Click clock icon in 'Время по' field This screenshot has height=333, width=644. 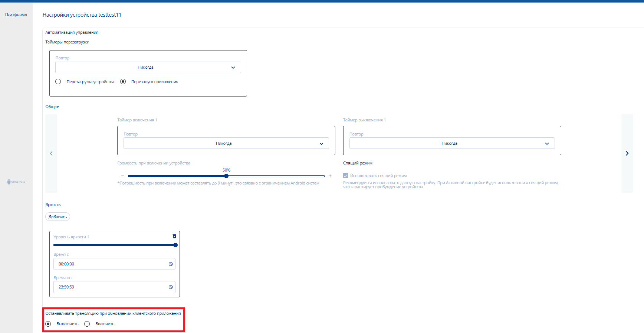tap(171, 287)
